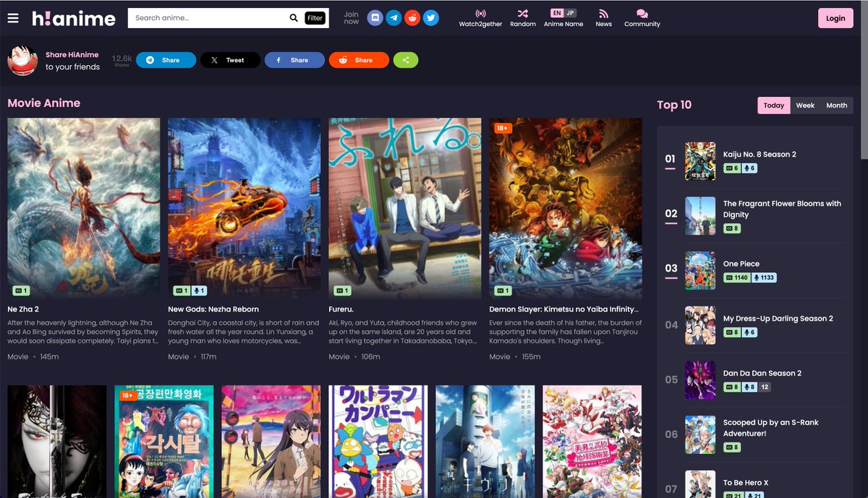This screenshot has width=868, height=498.
Task: Open One Piece in Top 10
Action: click(741, 264)
